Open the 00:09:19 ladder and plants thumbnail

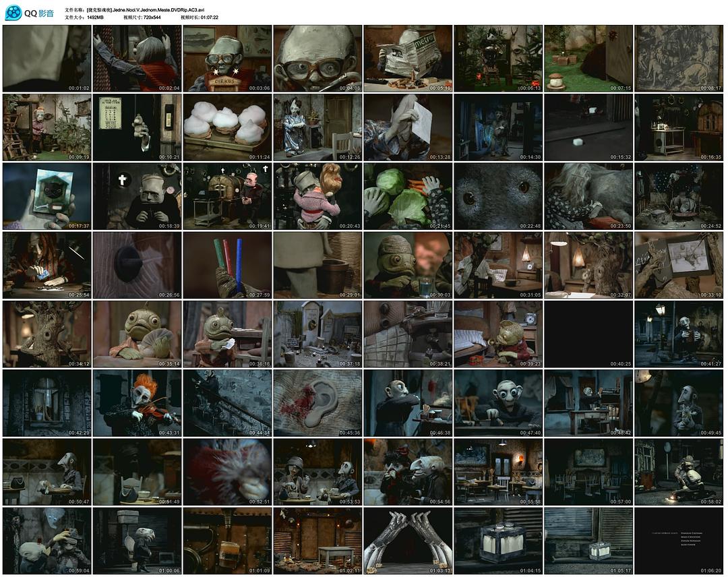47,127
